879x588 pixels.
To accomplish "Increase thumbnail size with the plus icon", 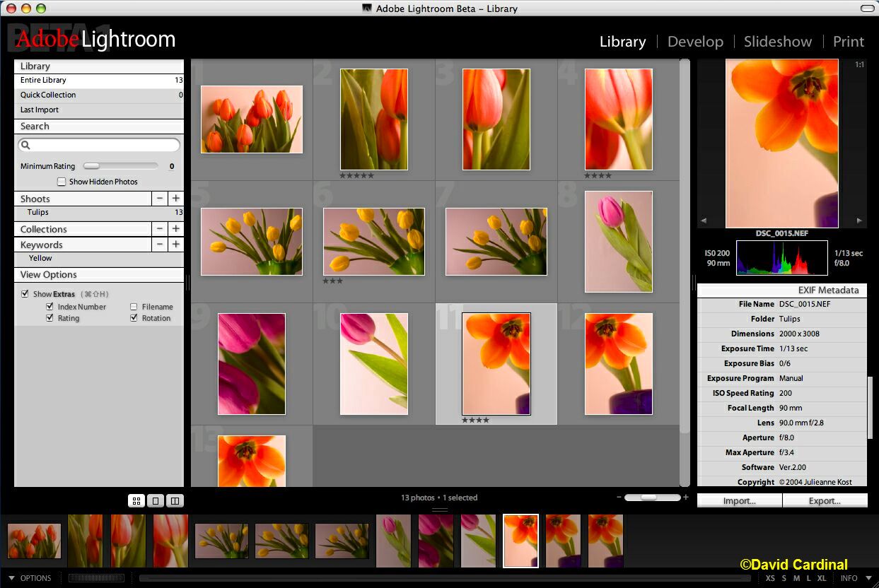I will point(685,498).
